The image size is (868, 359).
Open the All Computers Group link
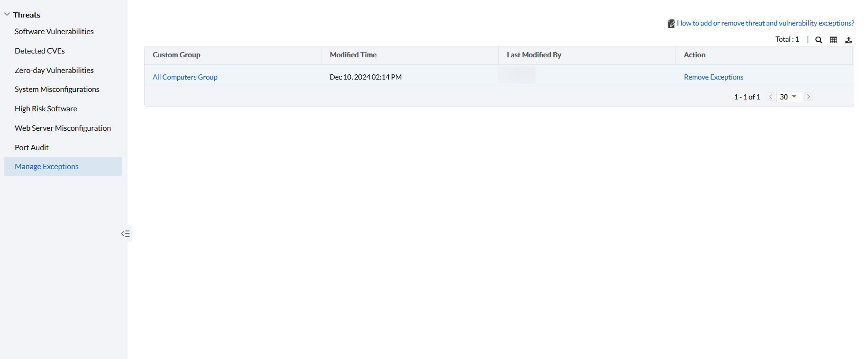pos(185,77)
